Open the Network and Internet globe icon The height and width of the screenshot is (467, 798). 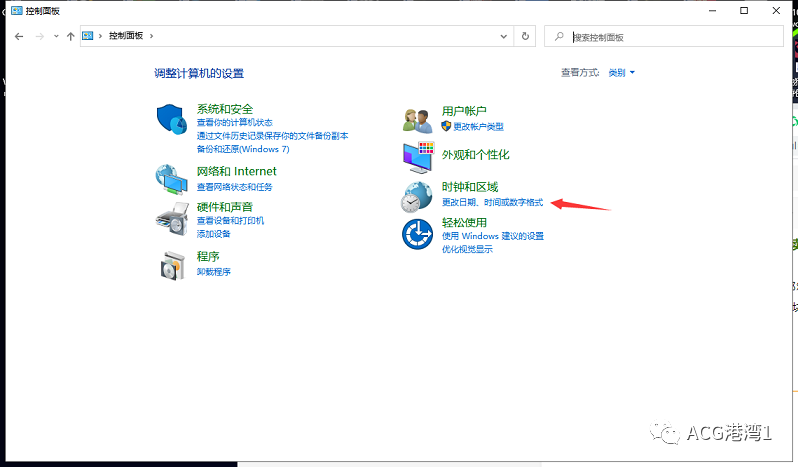coord(172,179)
